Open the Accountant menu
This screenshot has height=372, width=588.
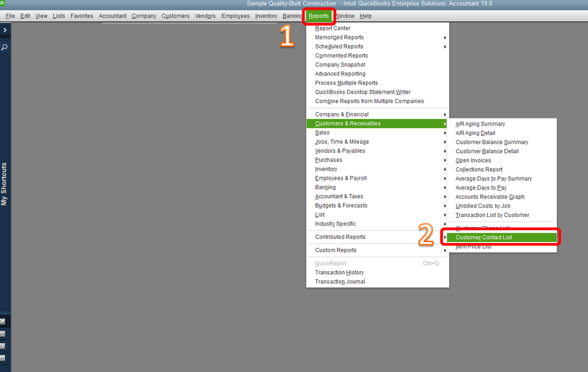[x=113, y=16]
